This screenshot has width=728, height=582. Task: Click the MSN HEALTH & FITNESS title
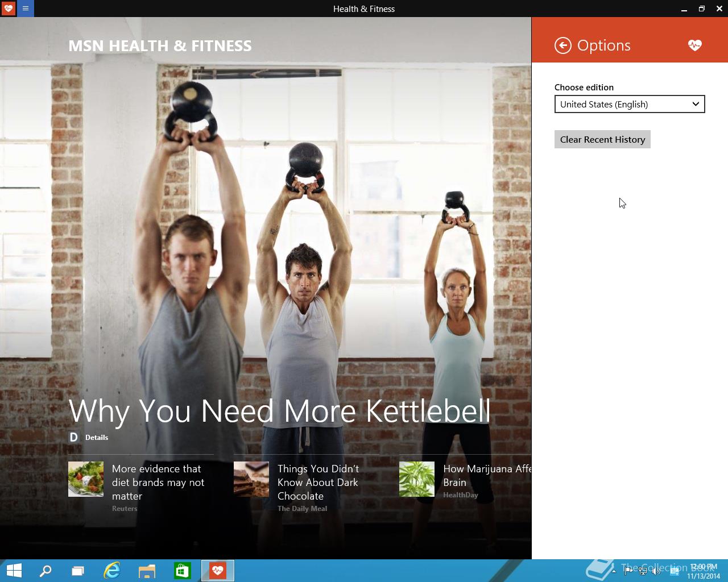[x=160, y=45]
